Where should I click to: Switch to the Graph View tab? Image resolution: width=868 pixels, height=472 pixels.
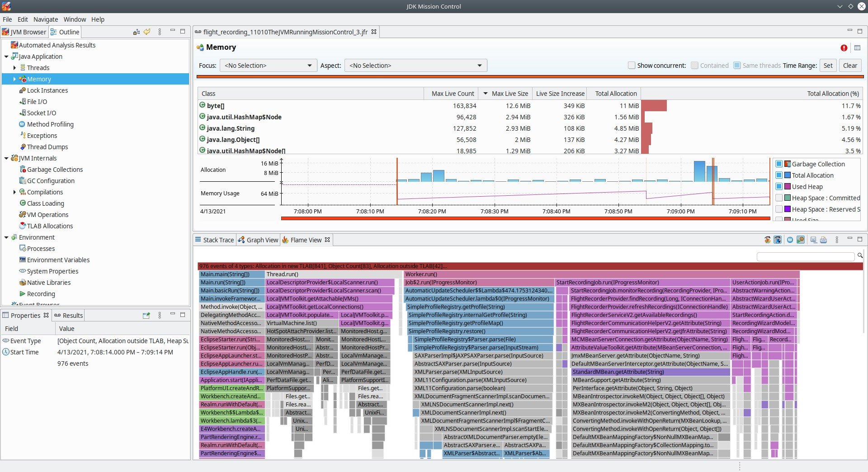tap(258, 240)
